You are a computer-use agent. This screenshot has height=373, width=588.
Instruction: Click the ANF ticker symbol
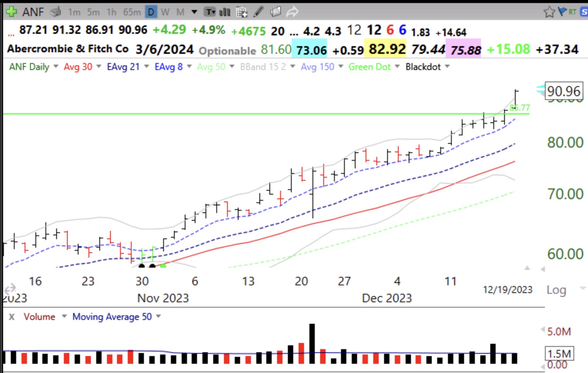pyautogui.click(x=33, y=12)
